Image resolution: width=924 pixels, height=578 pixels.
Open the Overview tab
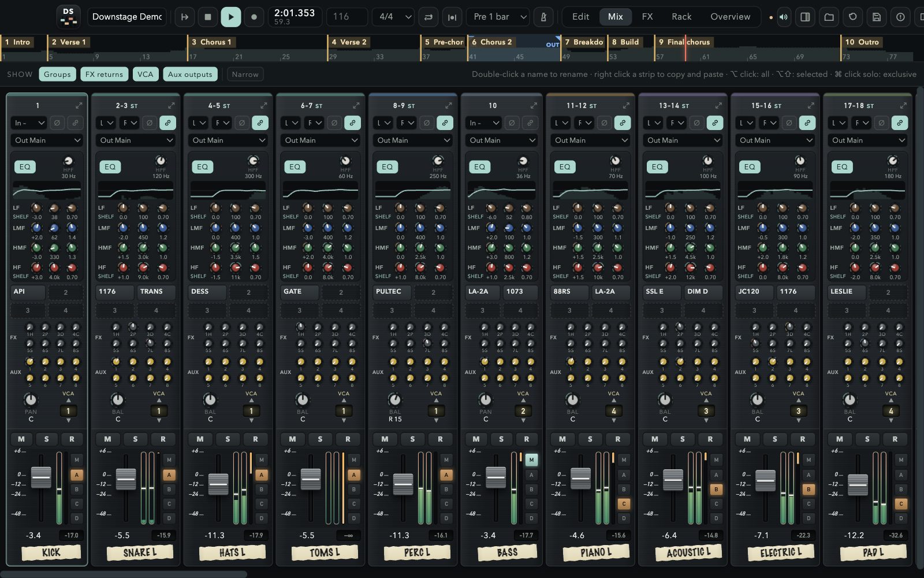(730, 17)
